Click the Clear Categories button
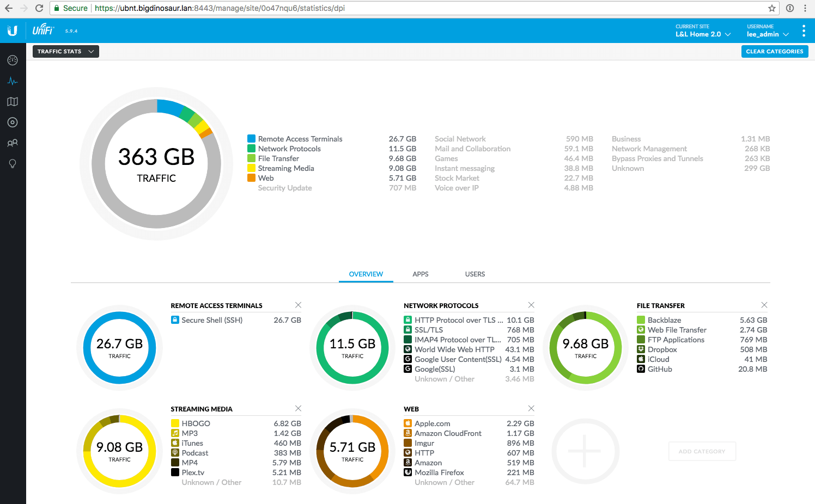815x504 pixels. 774,51
